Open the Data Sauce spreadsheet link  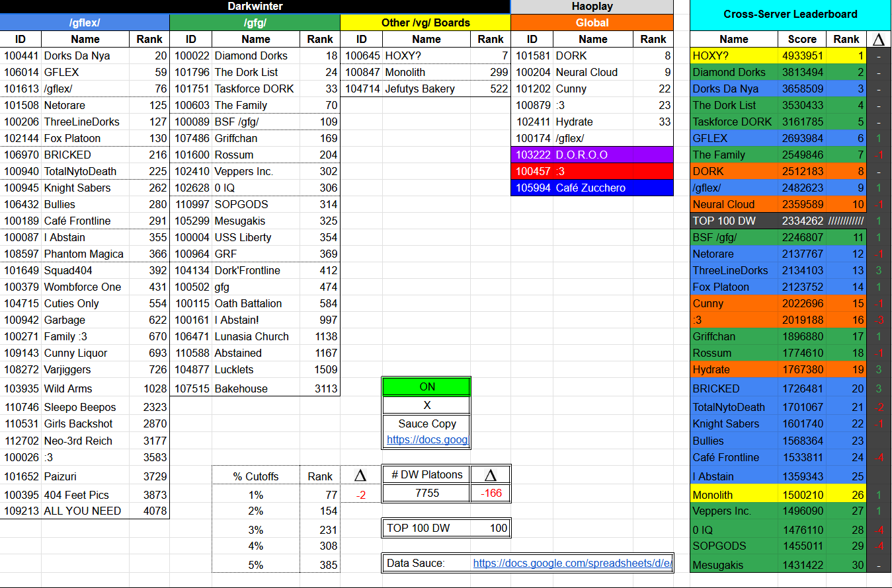(573, 563)
